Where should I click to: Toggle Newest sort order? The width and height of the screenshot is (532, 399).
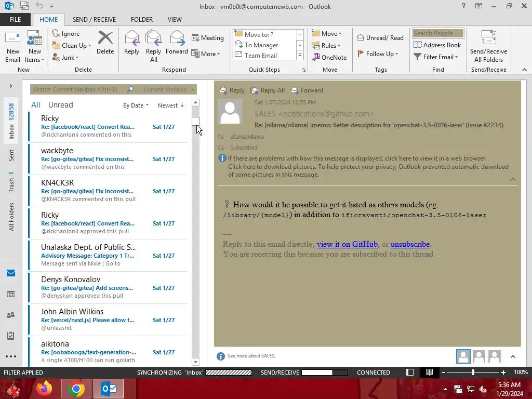[x=170, y=105]
